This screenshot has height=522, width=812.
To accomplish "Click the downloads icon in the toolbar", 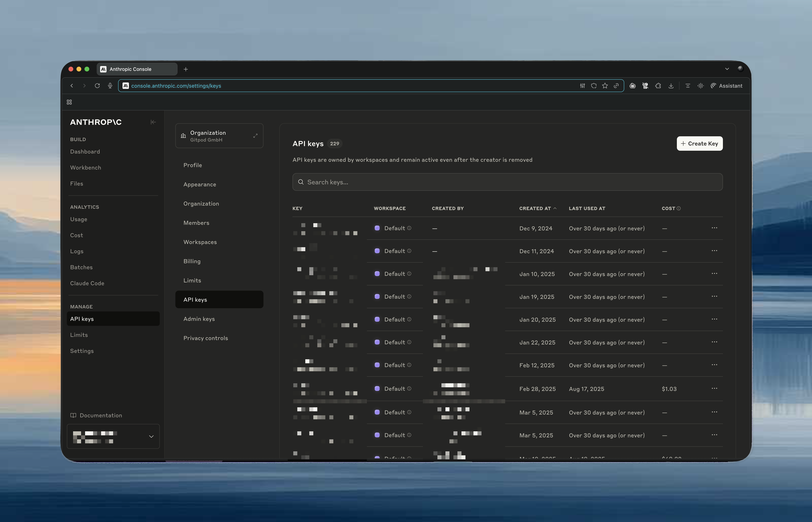I will coord(671,86).
